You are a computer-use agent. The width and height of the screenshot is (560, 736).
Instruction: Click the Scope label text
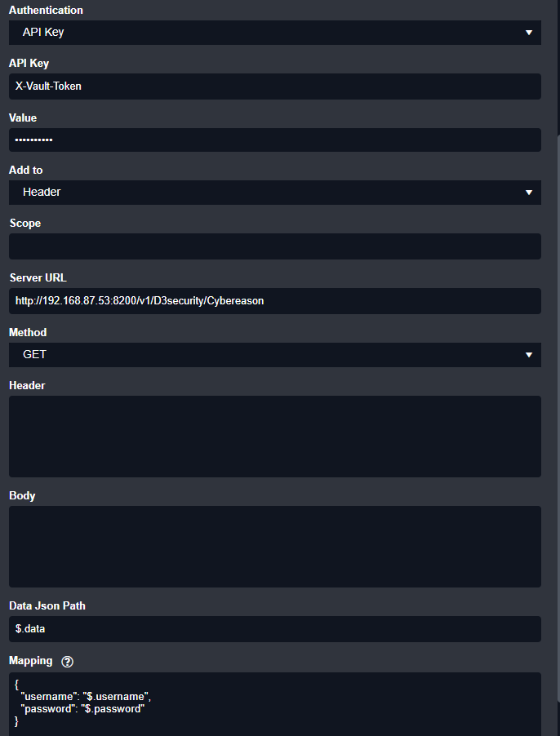coord(25,223)
